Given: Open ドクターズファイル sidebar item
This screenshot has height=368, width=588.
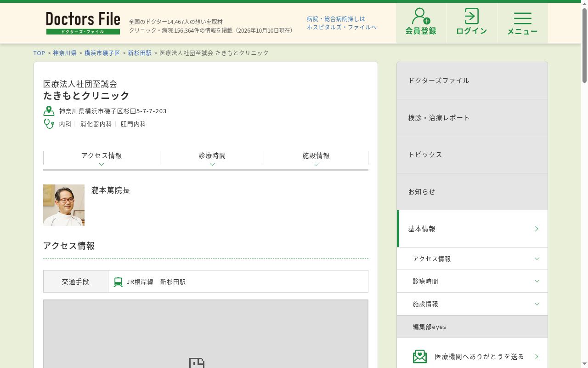Looking at the screenshot, I should [x=472, y=80].
